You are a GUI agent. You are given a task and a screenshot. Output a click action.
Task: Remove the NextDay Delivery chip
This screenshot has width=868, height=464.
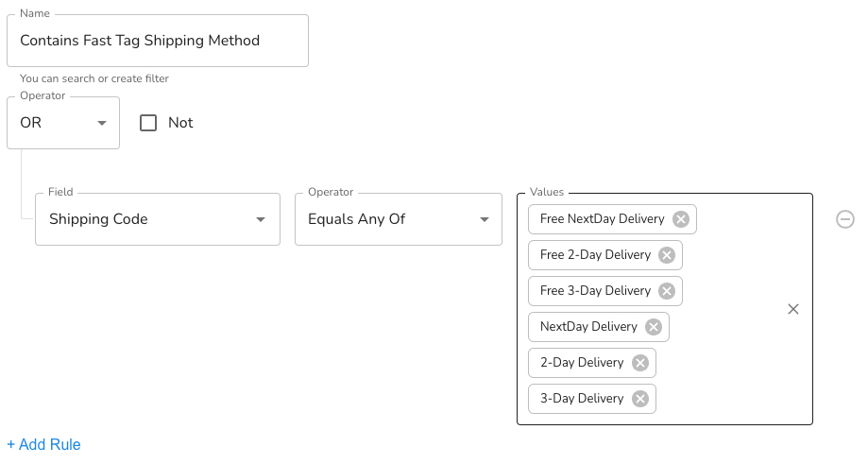tap(654, 327)
